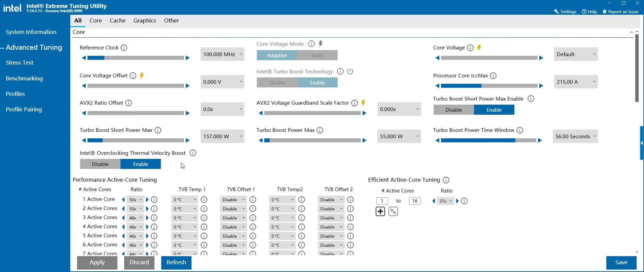Disable Overclocking Thermal Velocity Boost
The width and height of the screenshot is (644, 272).
(x=100, y=164)
